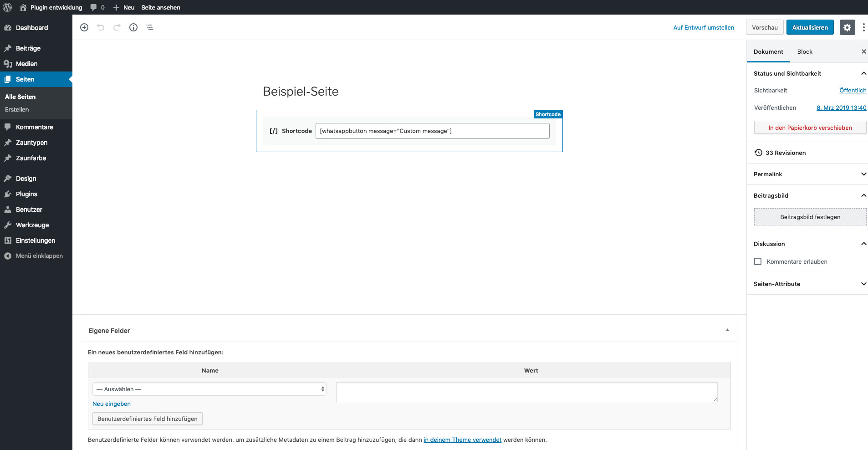The width and height of the screenshot is (868, 450).
Task: Open the Neu admin bar menu
Action: [124, 7]
